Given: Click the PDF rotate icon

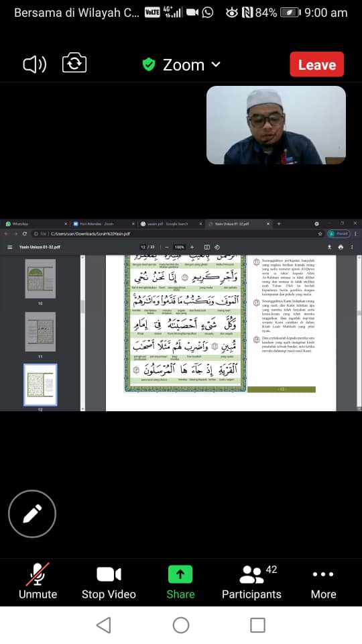Looking at the screenshot, I should pos(217,248).
